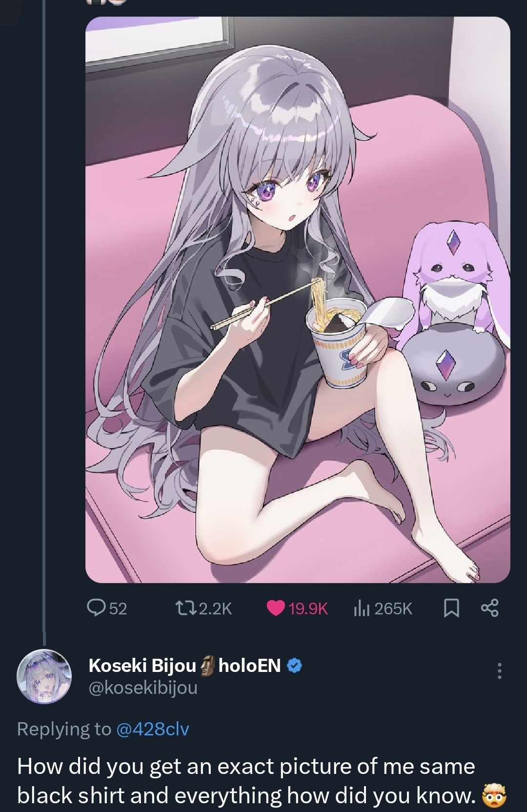The image size is (527, 812).
Task: Tap the 19.9K likes count
Action: tap(308, 609)
